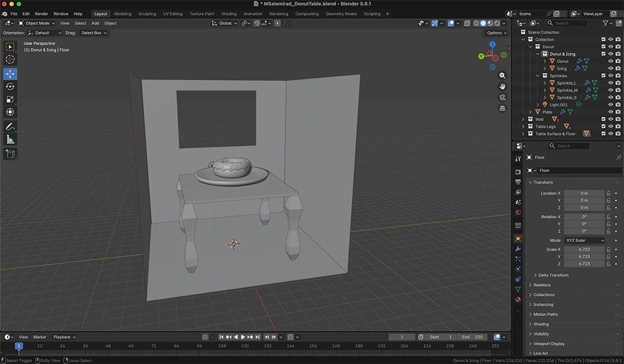The height and width of the screenshot is (364, 624).
Task: Switch to the Shading workspace tab
Action: (x=228, y=13)
